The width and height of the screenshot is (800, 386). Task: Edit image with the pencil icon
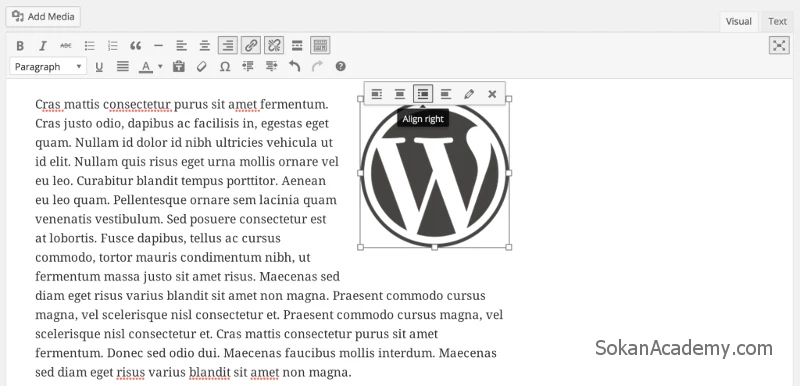coord(469,94)
